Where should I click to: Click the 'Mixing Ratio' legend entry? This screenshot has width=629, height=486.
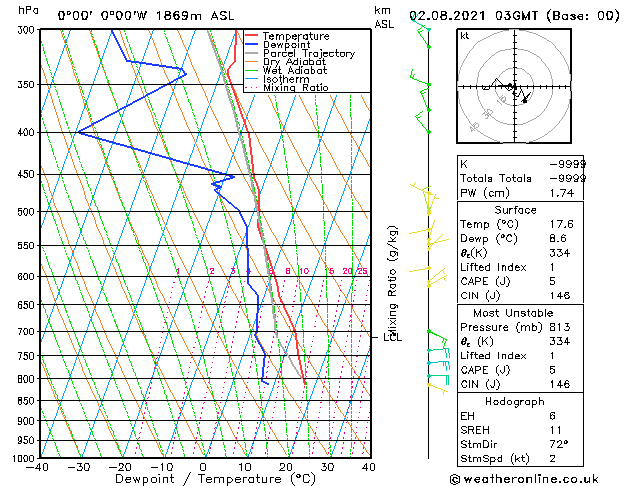pyautogui.click(x=296, y=88)
